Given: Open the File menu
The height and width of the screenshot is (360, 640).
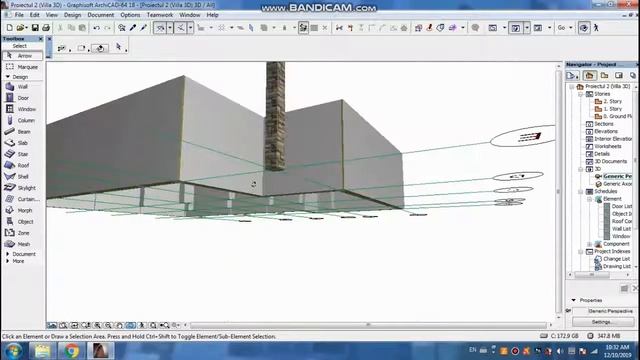Looking at the screenshot, I should (x=19, y=15).
